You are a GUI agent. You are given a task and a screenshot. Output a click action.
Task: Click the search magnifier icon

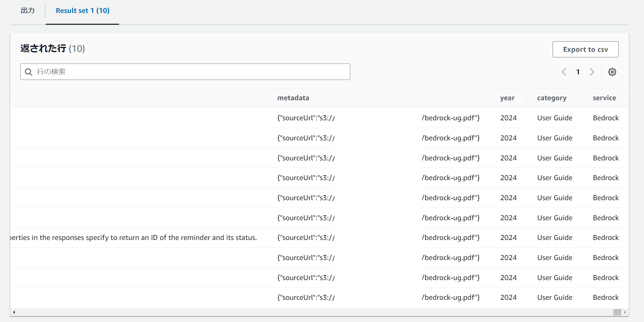click(28, 72)
